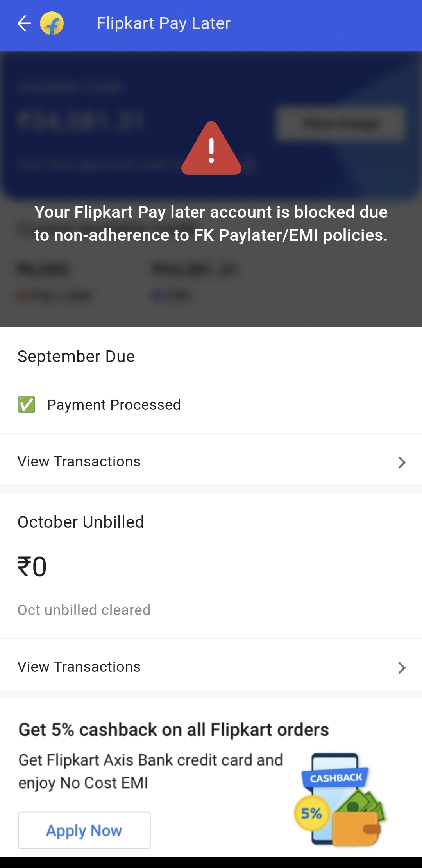The image size is (422, 868).
Task: Tap the blue CASHBACK banner label
Action: pyautogui.click(x=336, y=778)
